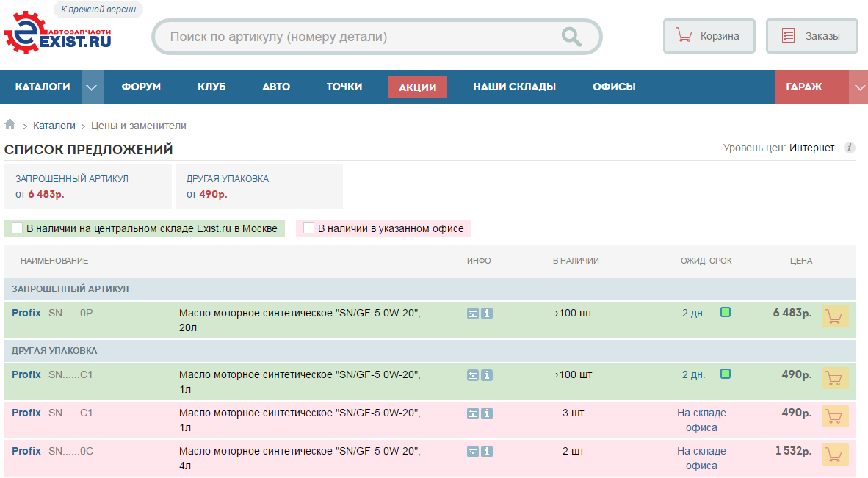868x478 pixels.
Task: Open Каталоги in the main navigation bar
Action: (43, 87)
